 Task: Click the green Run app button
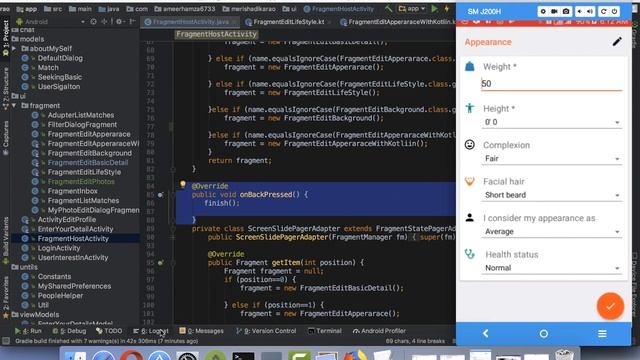point(435,9)
